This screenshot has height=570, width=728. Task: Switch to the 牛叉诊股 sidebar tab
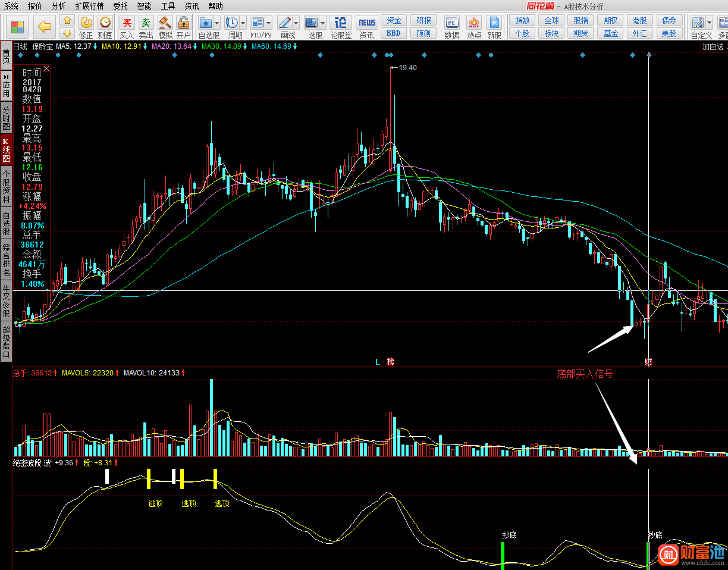pyautogui.click(x=6, y=301)
